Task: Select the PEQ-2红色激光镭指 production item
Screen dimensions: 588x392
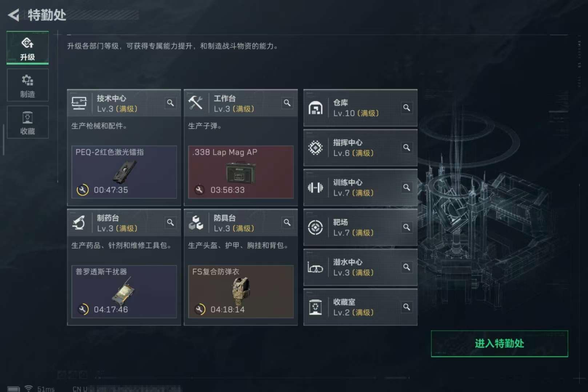Action: pyautogui.click(x=124, y=172)
